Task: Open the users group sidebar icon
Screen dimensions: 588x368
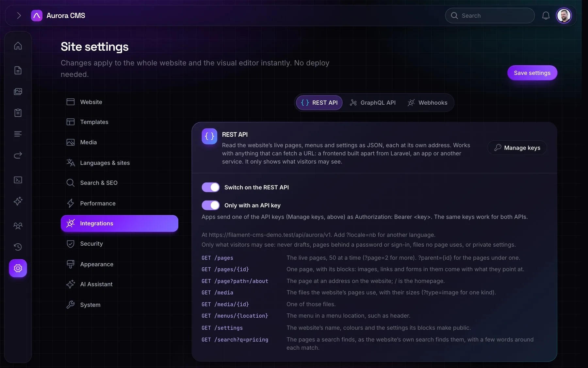Action: point(18,226)
